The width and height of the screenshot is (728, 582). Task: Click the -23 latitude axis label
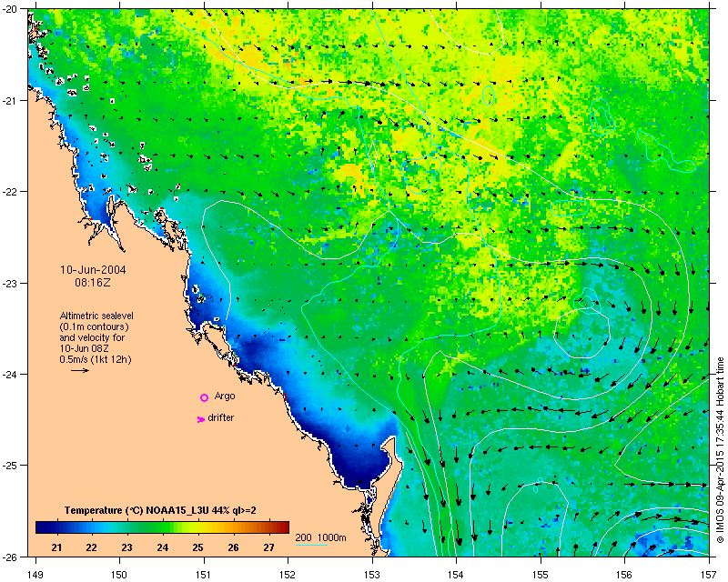tap(9, 283)
